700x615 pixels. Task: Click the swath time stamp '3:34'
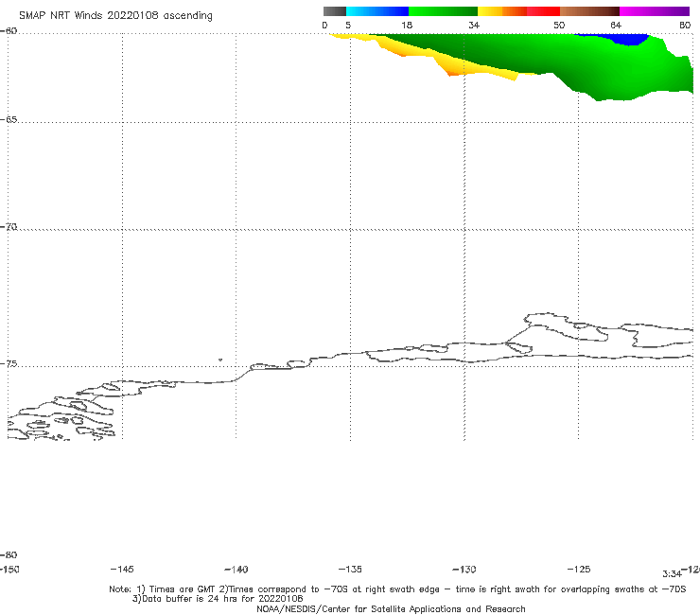[x=672, y=574]
